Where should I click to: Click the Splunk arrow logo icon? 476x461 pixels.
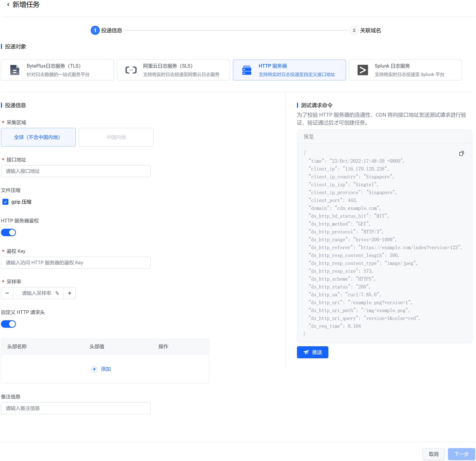coord(362,70)
